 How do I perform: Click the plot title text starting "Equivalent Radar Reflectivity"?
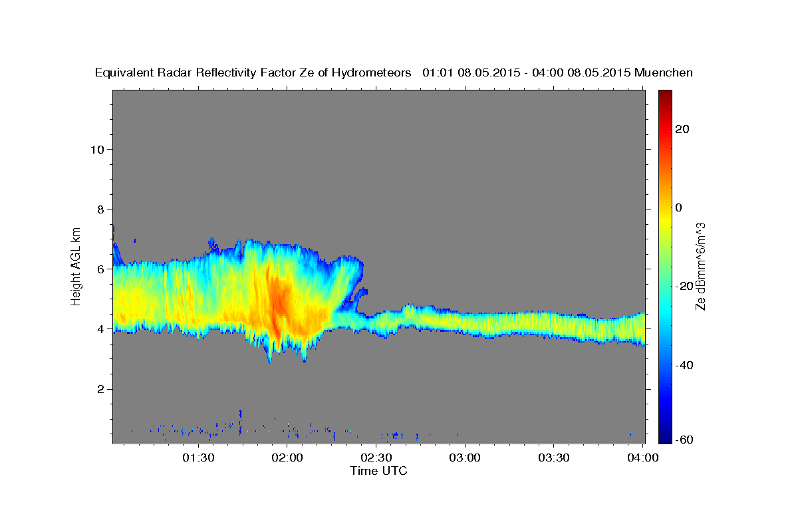[394, 72]
